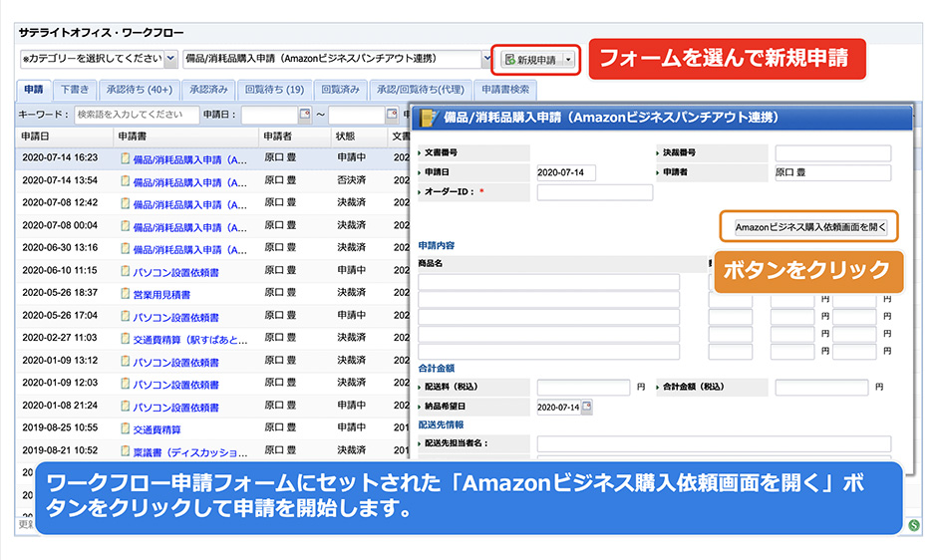The width and height of the screenshot is (937, 560).
Task: Open the calendar for start 申請日
Action: click(x=305, y=114)
